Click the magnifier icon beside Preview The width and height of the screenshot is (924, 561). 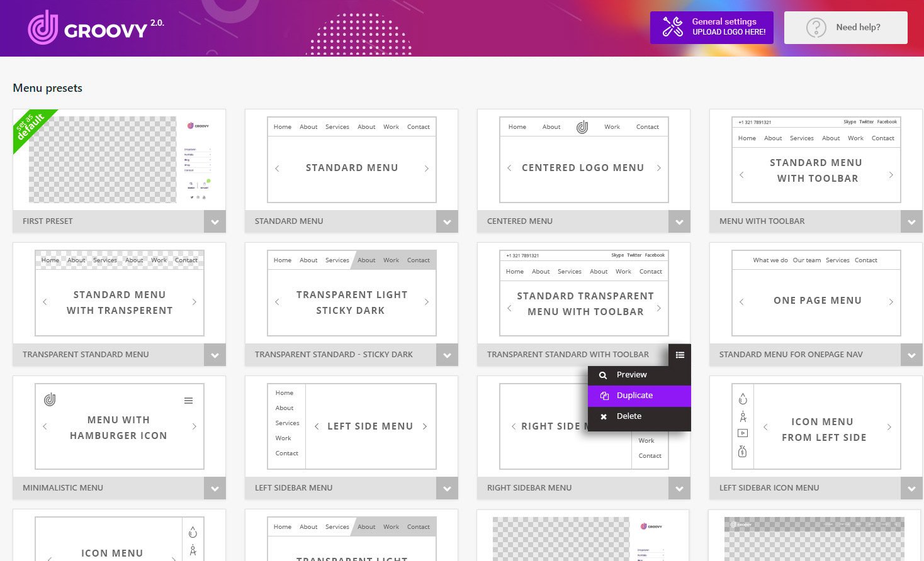point(603,375)
